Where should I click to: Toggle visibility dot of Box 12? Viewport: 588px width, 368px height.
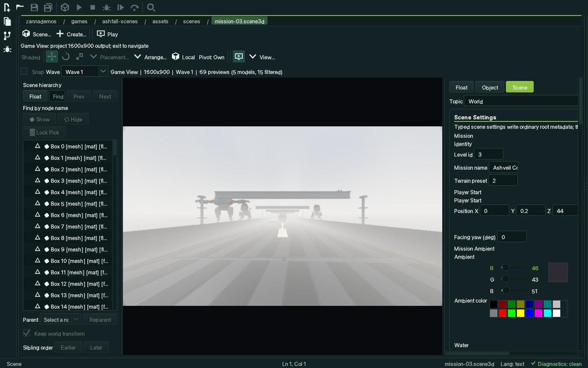click(x=47, y=284)
